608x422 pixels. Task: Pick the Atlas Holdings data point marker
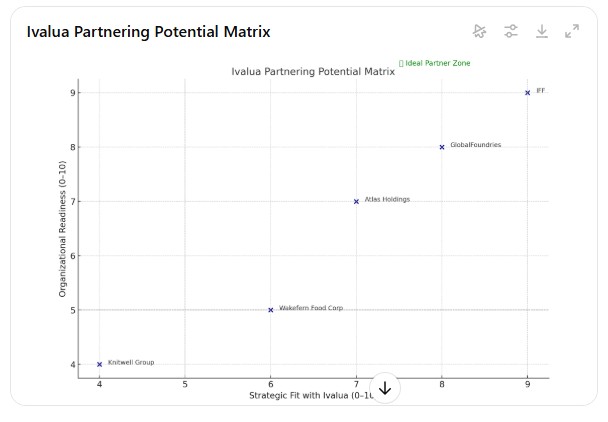(x=356, y=201)
